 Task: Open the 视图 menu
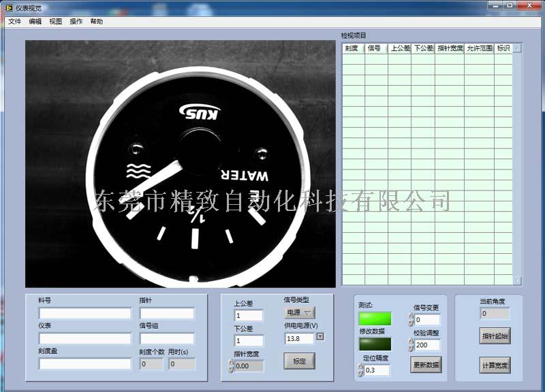click(x=56, y=22)
